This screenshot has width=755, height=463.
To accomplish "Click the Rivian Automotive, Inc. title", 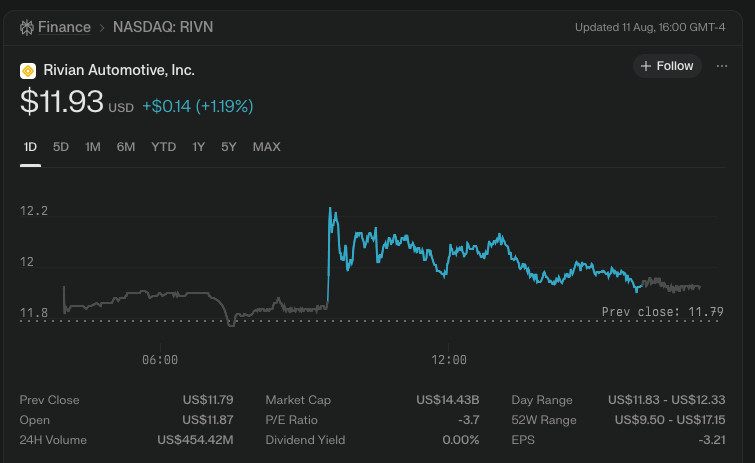I will 119,70.
